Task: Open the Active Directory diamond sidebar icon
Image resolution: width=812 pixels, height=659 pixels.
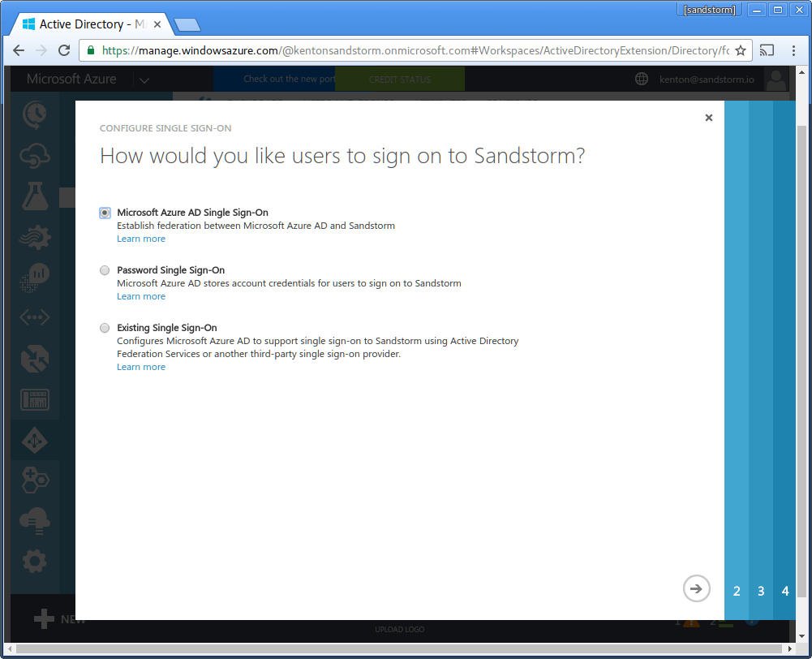Action: [35, 441]
